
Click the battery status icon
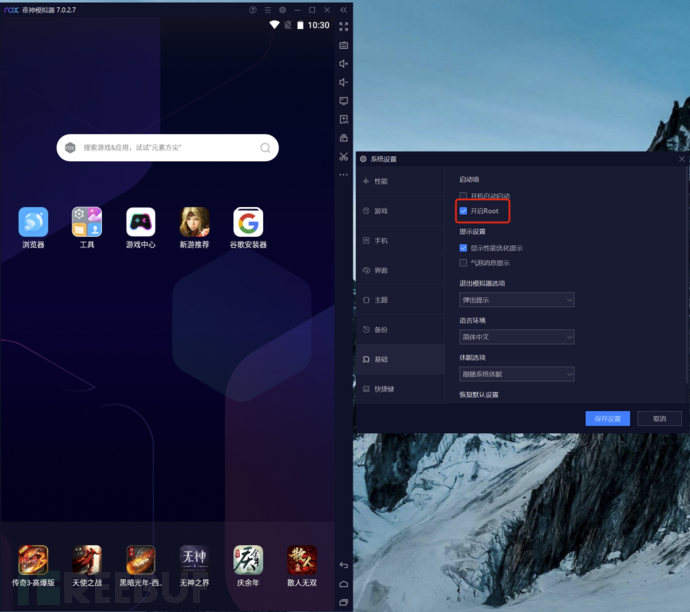(x=300, y=26)
